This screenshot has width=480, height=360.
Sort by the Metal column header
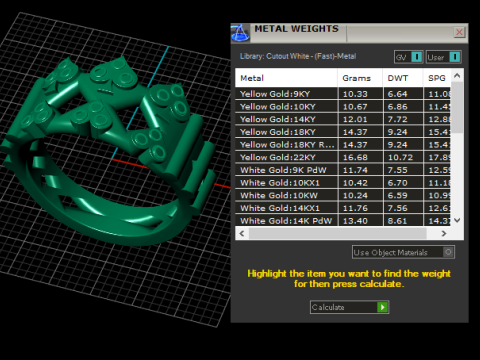click(x=286, y=78)
